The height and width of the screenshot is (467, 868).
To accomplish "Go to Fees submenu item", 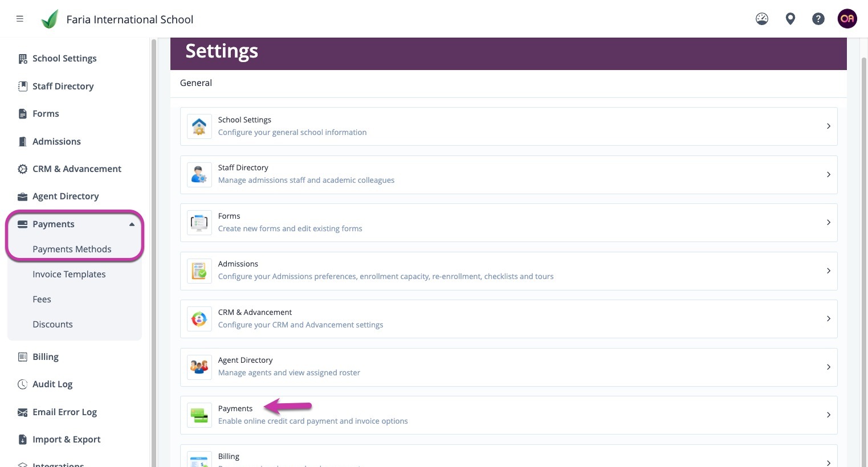I will point(42,300).
